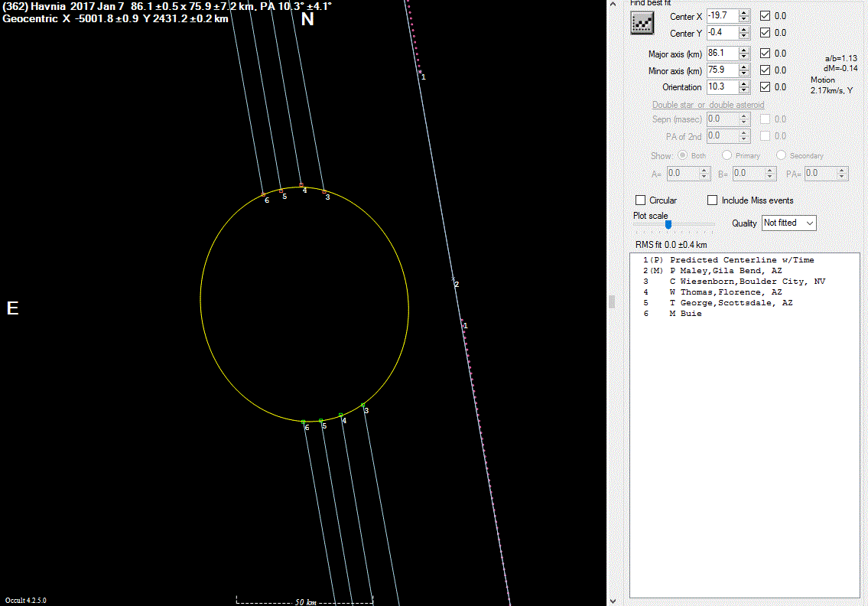868x606 pixels.
Task: Decrease the Minor axis value with down arrow
Action: point(743,73)
